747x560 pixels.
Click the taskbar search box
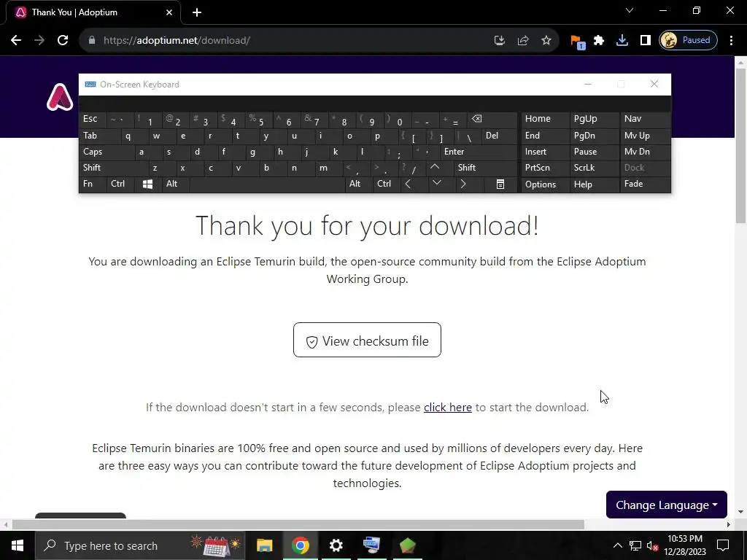coord(140,545)
